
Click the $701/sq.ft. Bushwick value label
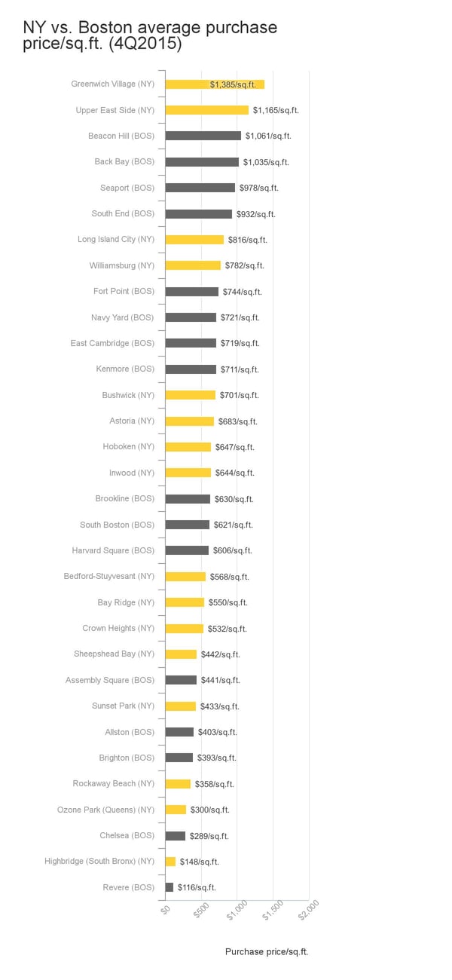[x=239, y=395]
